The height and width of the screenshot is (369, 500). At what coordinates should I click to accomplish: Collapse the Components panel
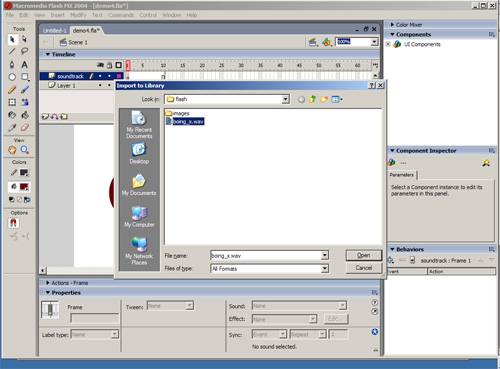coord(392,34)
